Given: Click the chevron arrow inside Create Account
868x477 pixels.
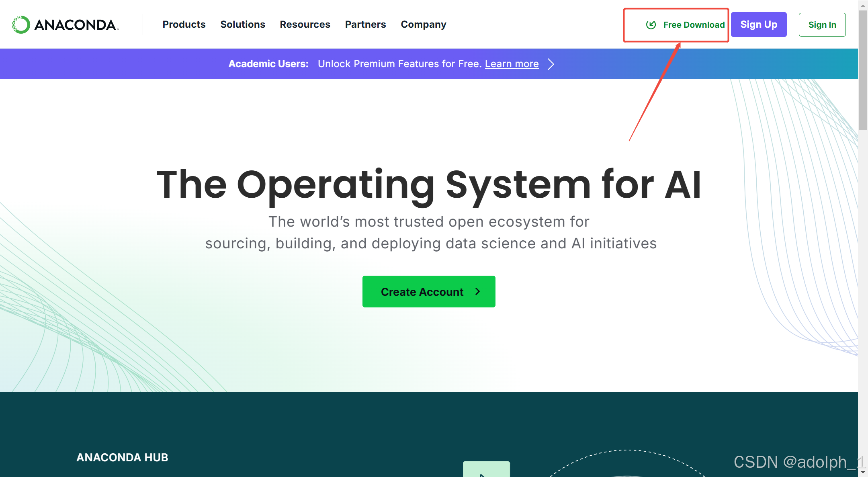Looking at the screenshot, I should [x=477, y=291].
